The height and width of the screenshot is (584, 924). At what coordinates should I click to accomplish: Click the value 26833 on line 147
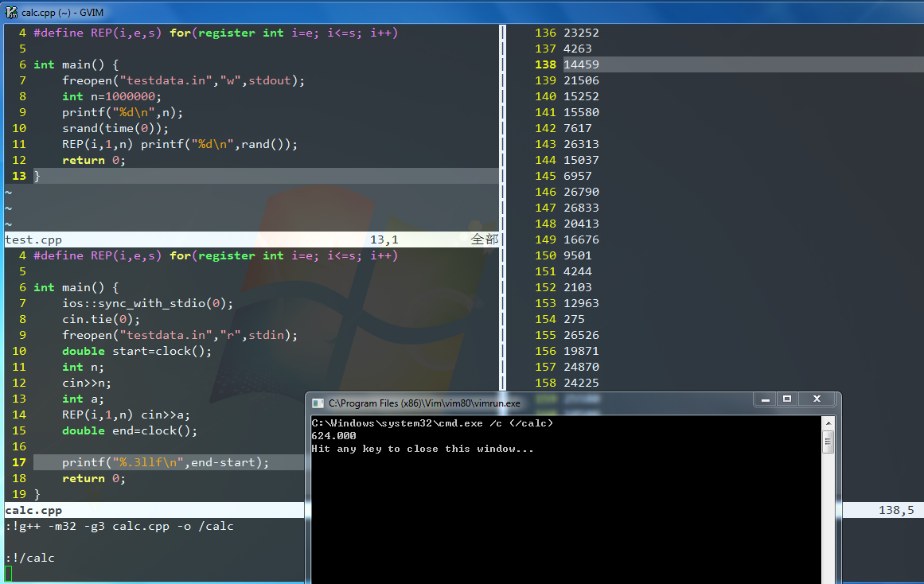(581, 208)
